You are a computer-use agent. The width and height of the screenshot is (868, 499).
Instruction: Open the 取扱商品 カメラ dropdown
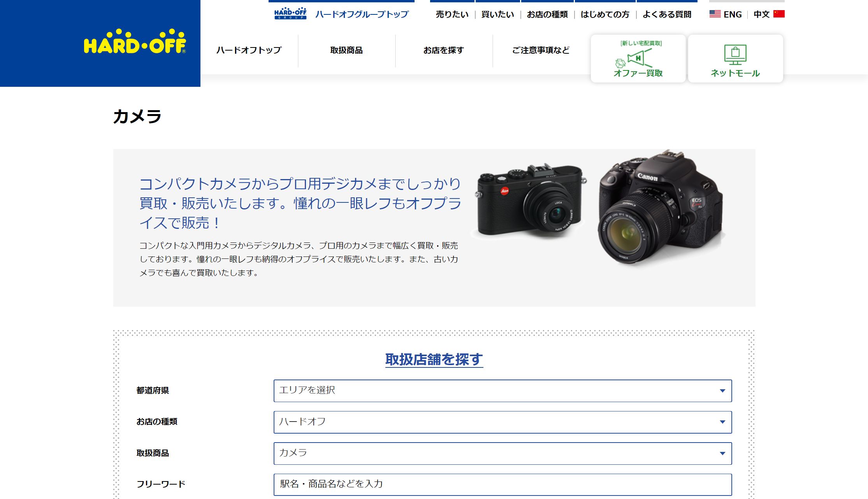coord(503,453)
